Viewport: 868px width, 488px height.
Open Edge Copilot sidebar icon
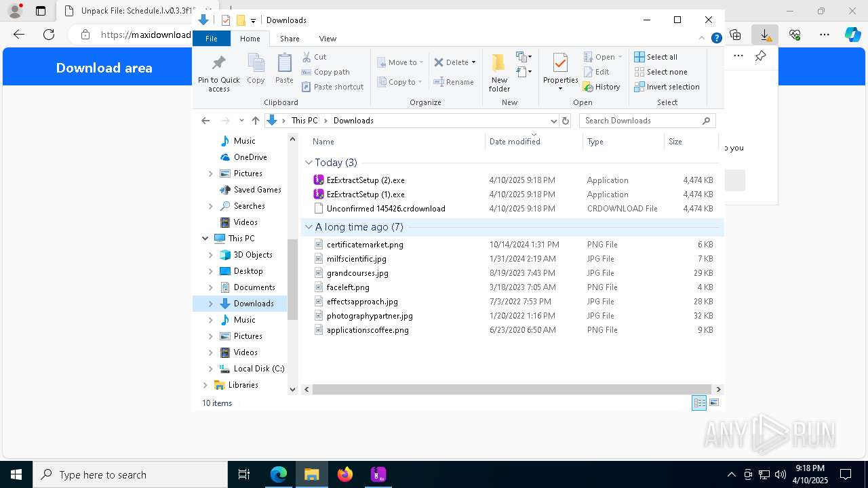(x=852, y=35)
